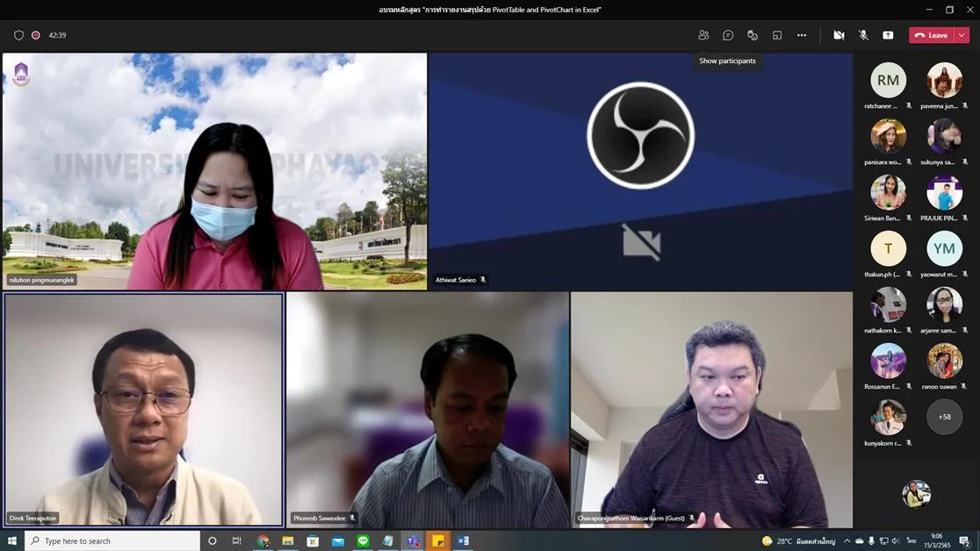The width and height of the screenshot is (980, 551).
Task: Select arjaree sam participant avatar
Action: coord(944,304)
